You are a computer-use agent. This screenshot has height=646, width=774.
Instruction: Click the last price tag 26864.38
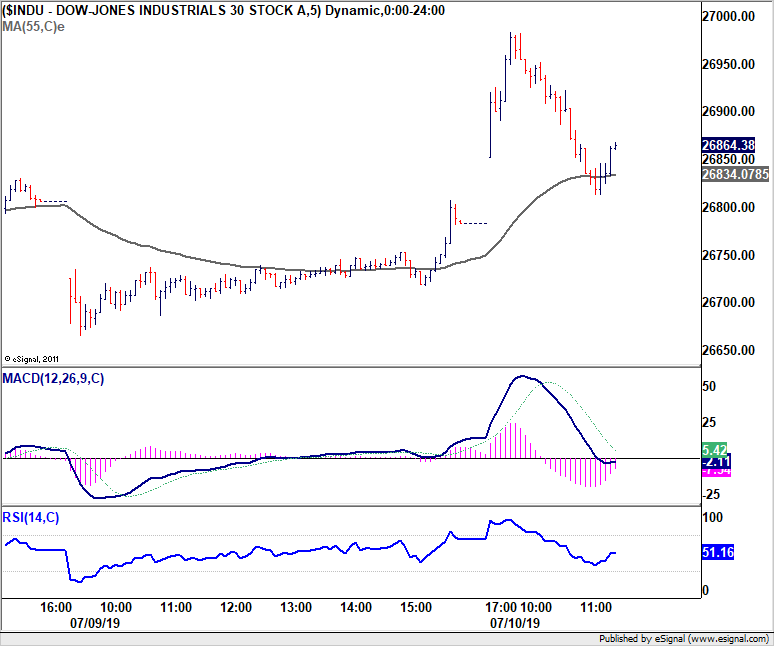[x=728, y=145]
